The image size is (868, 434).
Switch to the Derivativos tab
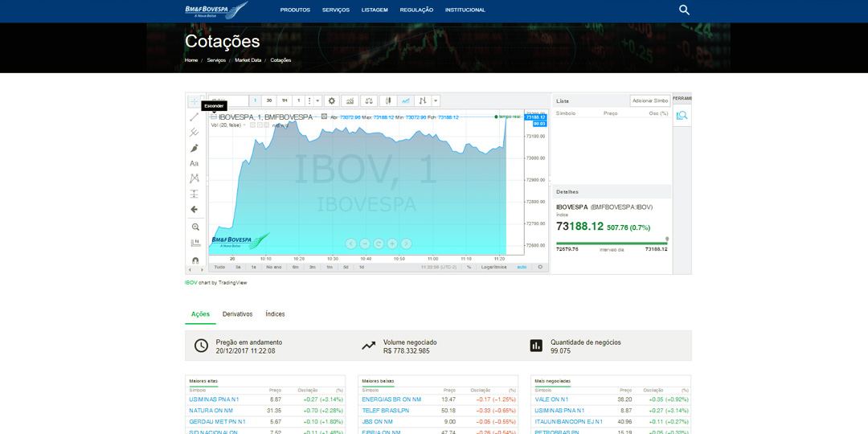click(237, 314)
